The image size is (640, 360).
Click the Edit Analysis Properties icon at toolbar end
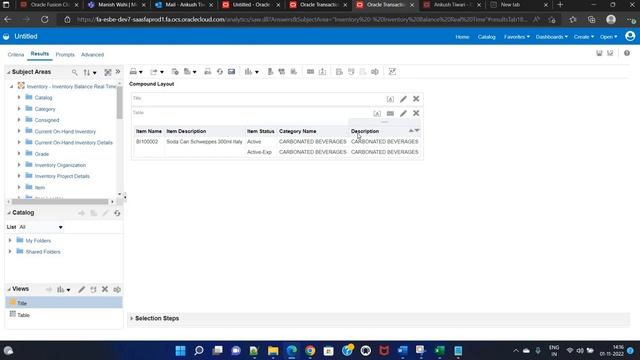click(392, 72)
